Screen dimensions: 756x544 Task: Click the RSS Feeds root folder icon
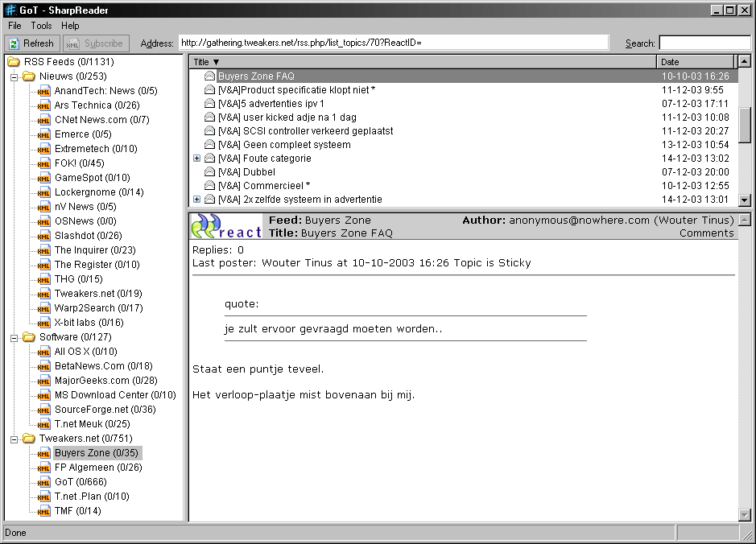coord(14,62)
